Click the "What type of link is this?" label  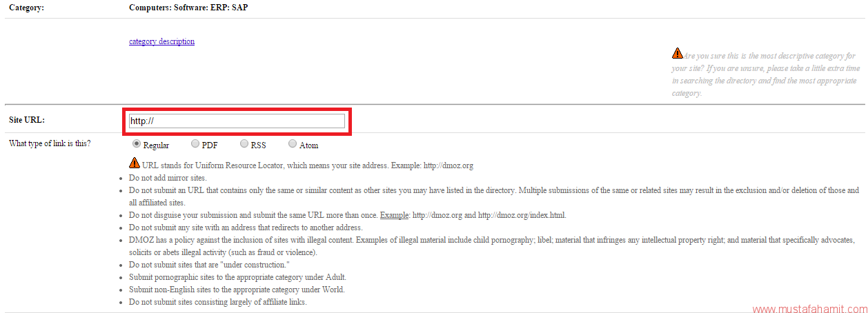point(50,143)
